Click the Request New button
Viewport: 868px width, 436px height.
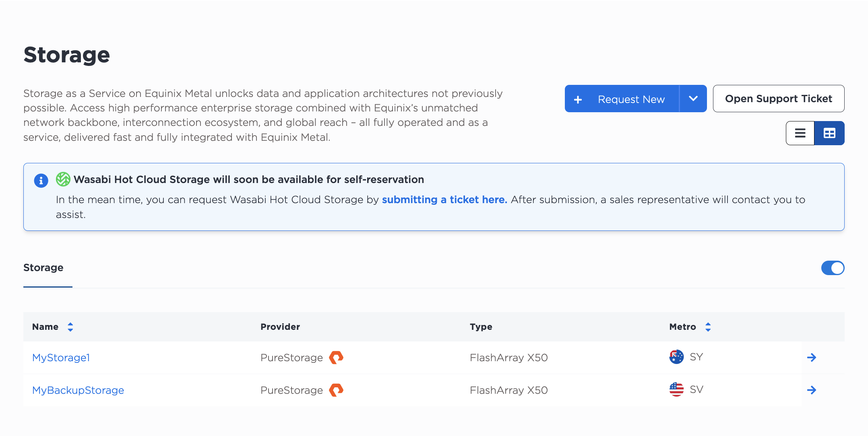[622, 99]
